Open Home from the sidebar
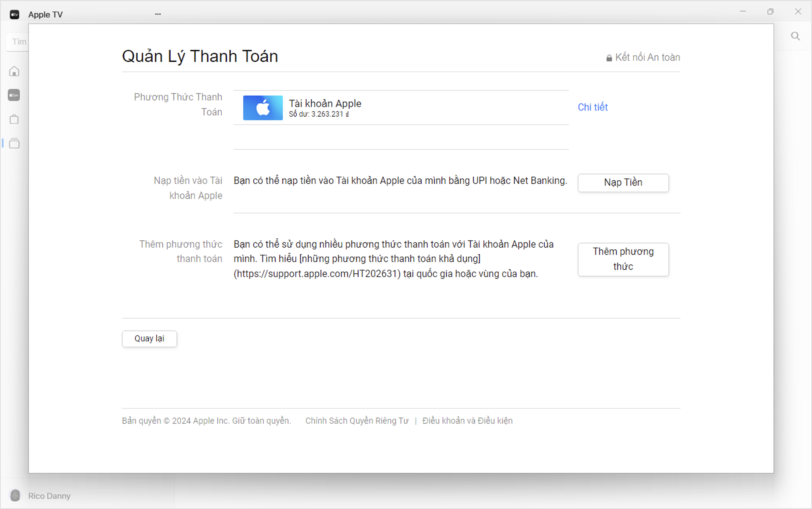The height and width of the screenshot is (509, 812). click(14, 71)
